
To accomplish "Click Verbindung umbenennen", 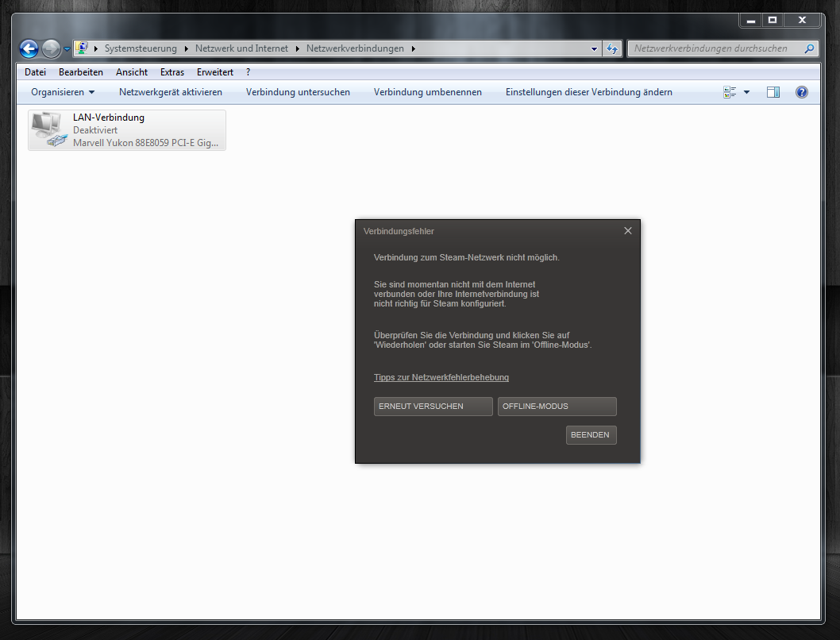I will (427, 92).
